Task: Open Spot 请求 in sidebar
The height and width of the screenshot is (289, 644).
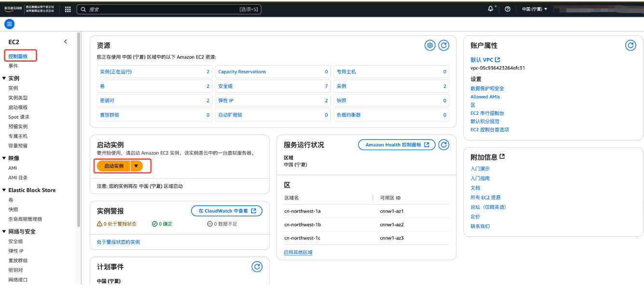Action: click(x=19, y=117)
